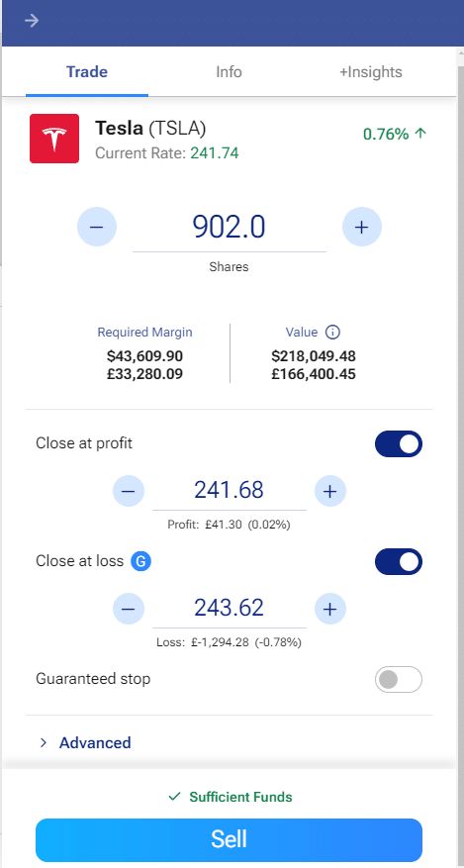Enable the Guaranteed stop toggle
464x868 pixels.
click(x=398, y=679)
